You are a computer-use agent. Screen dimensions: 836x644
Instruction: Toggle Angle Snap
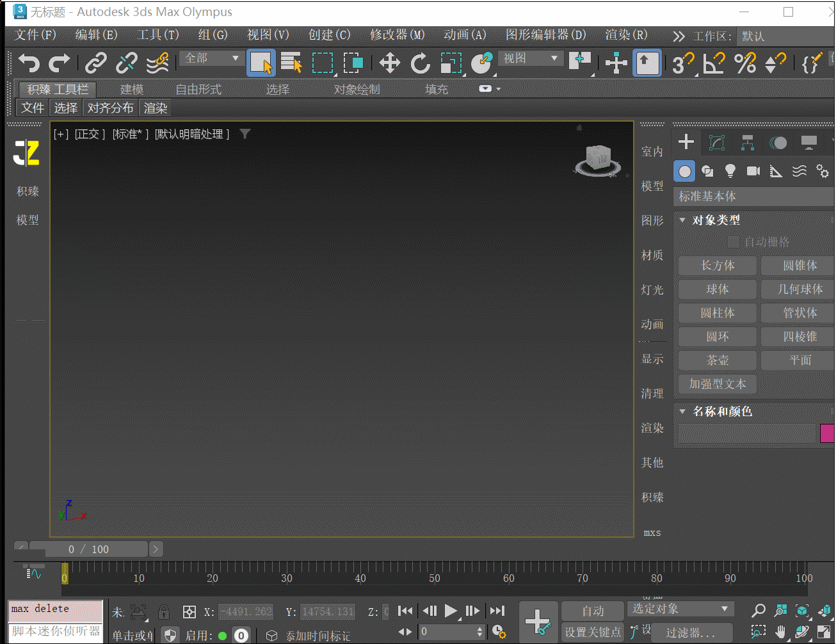(714, 63)
